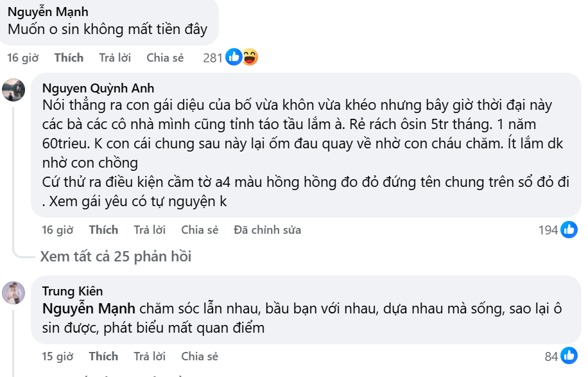This screenshot has width=588, height=377.
Task: Click the blue Like reaction icon showing 281 reactions
Action: (232, 57)
